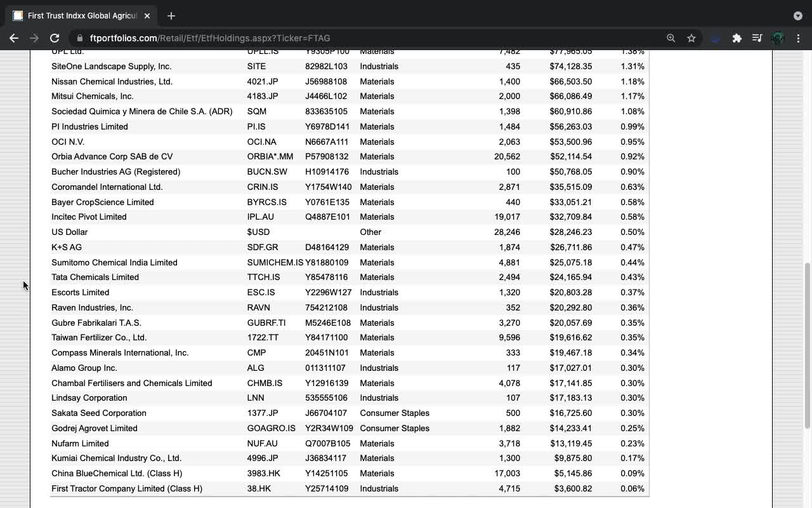This screenshot has width=812, height=508.
Task: Click Escorts Limited name
Action: [81, 292]
